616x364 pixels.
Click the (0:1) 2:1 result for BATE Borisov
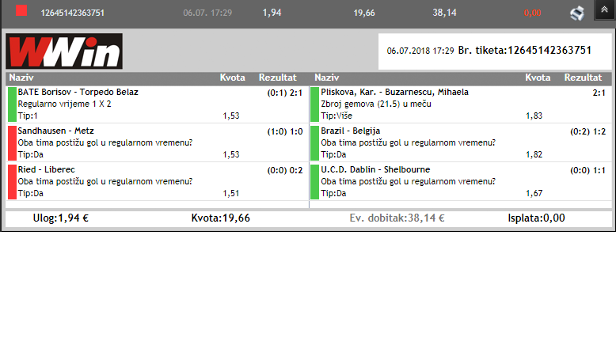[x=285, y=93]
